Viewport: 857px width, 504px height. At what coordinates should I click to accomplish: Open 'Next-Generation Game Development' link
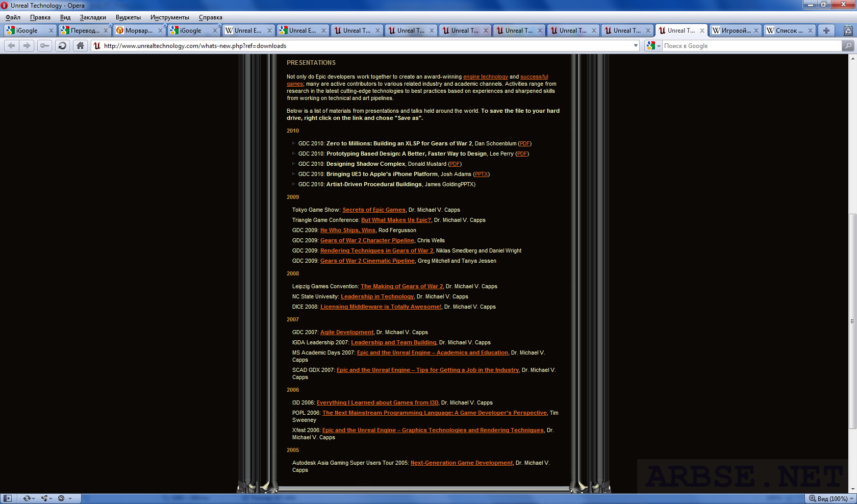pyautogui.click(x=462, y=463)
